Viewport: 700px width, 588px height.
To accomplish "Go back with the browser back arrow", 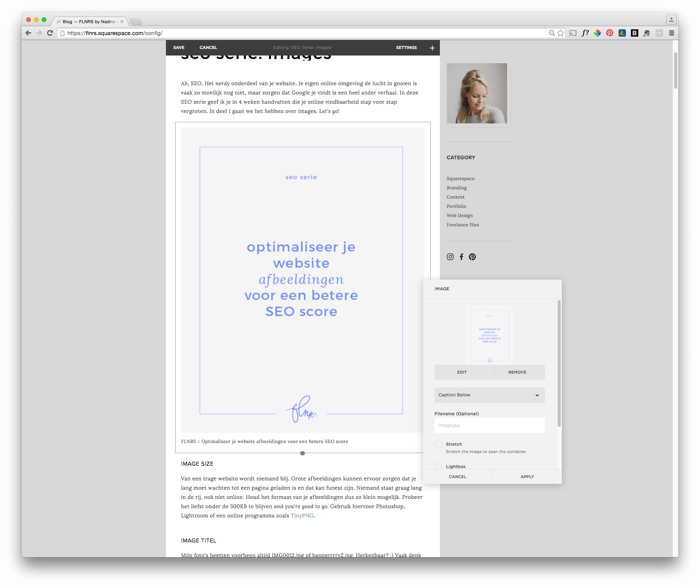I will (x=28, y=33).
